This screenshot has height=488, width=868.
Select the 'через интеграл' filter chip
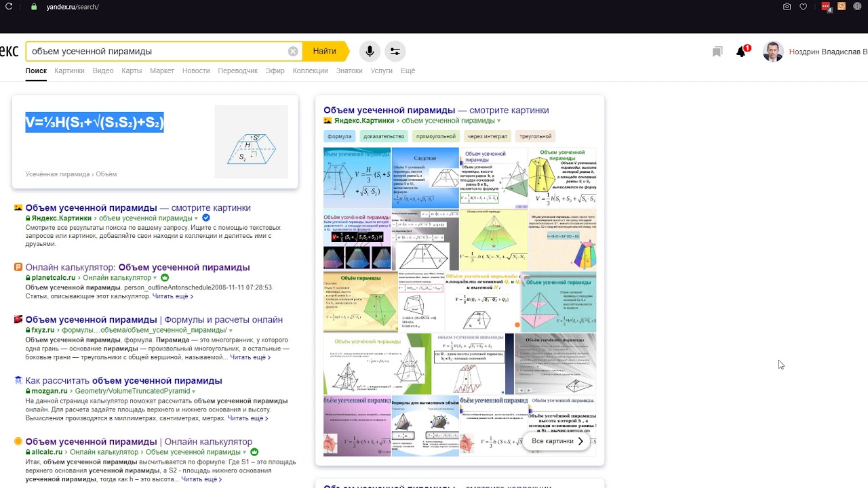[x=488, y=136]
